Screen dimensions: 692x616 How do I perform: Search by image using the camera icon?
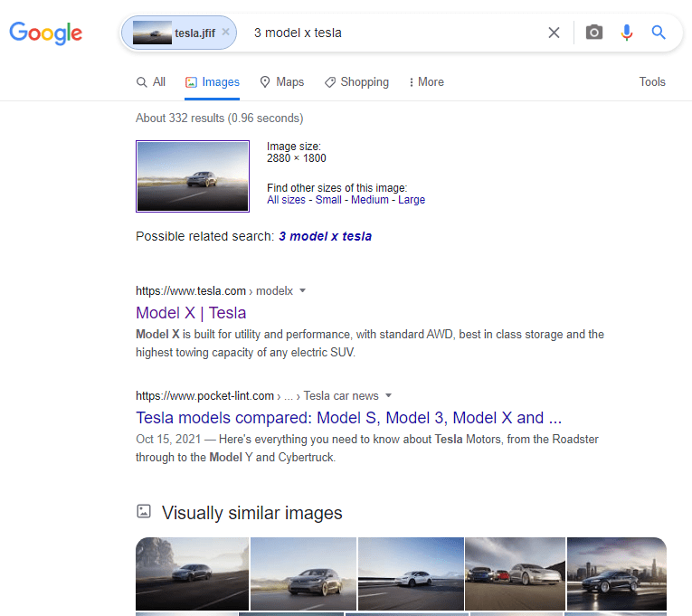click(594, 33)
